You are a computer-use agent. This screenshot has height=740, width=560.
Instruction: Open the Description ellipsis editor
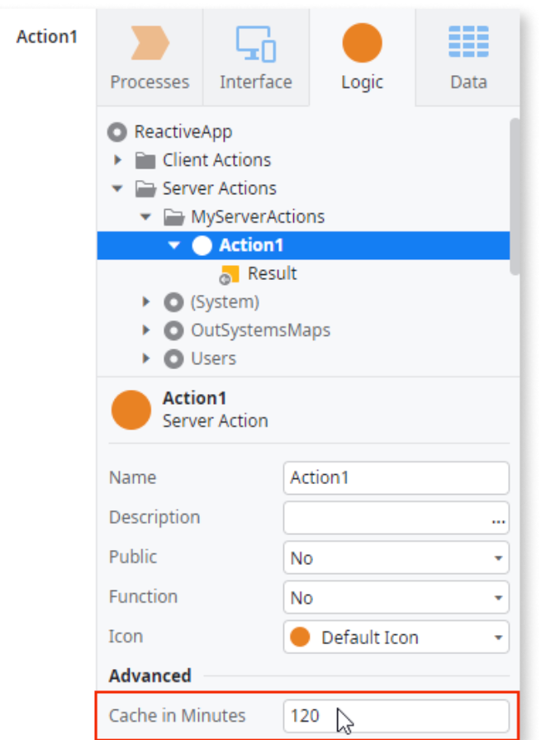pyautogui.click(x=498, y=521)
